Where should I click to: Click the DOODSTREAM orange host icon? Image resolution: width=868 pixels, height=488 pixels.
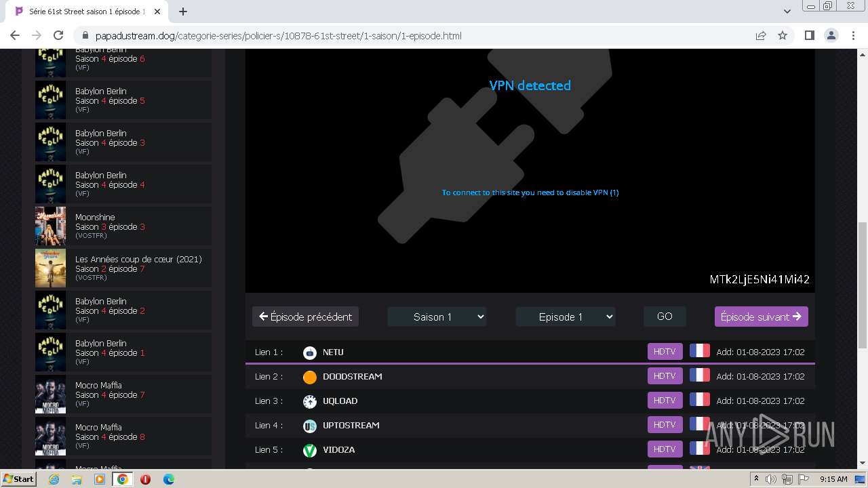(310, 377)
